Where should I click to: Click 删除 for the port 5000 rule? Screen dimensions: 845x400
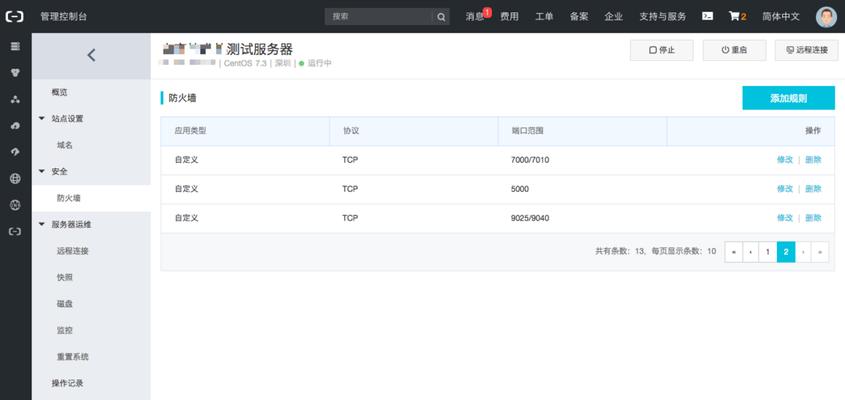click(813, 189)
